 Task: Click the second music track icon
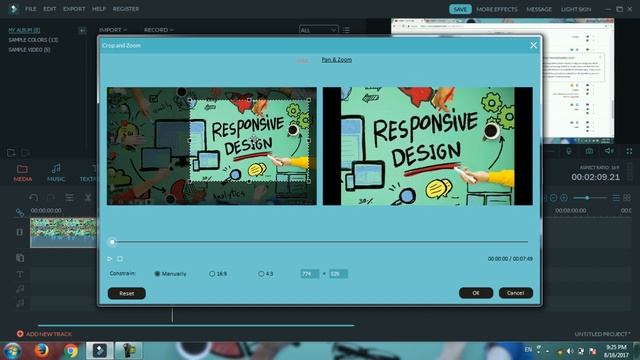[x=20, y=303]
